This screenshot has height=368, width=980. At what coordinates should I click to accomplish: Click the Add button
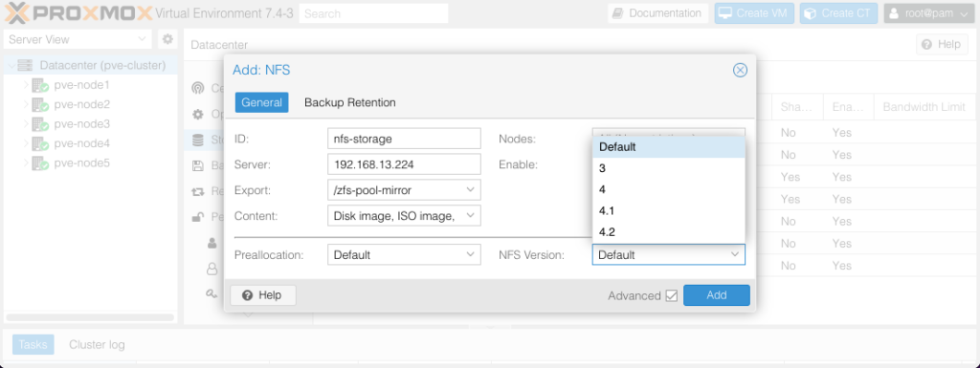coord(716,295)
